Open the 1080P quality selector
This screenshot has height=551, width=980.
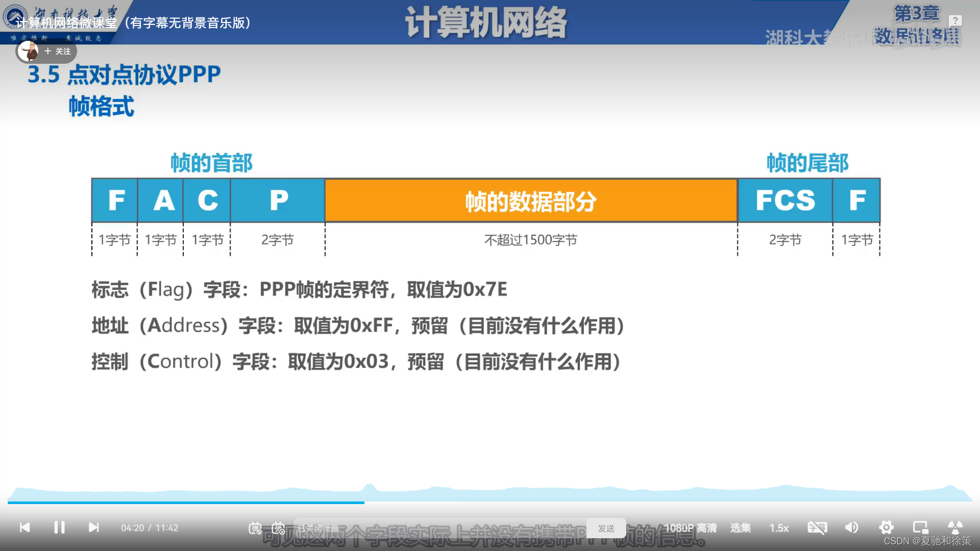pos(690,528)
